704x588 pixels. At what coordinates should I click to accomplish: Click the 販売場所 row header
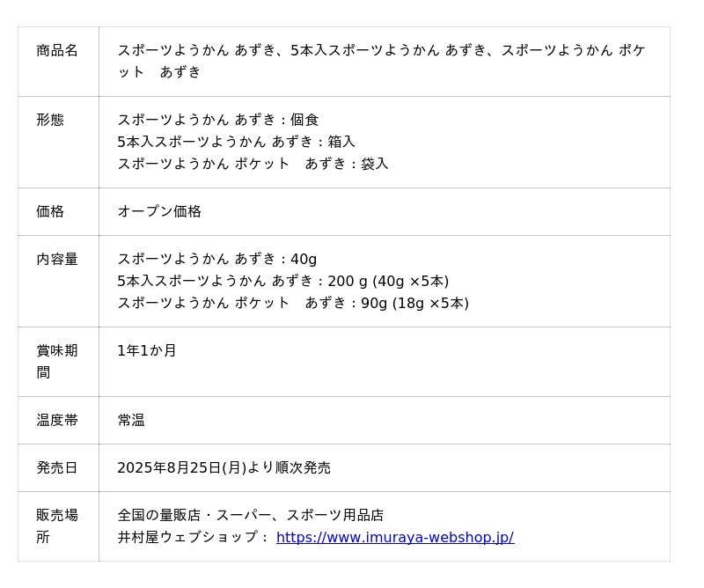[57, 526]
